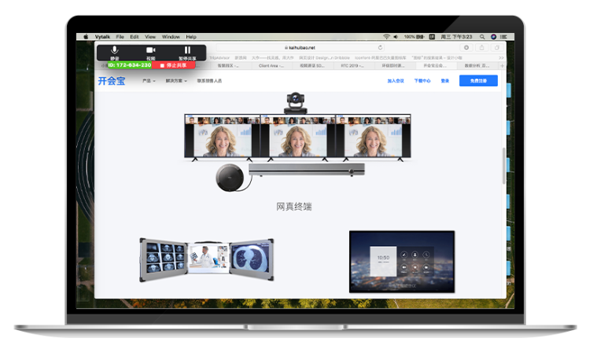Click the clock showing 下午3:23
Screen dimensions: 597x364
[456, 37]
